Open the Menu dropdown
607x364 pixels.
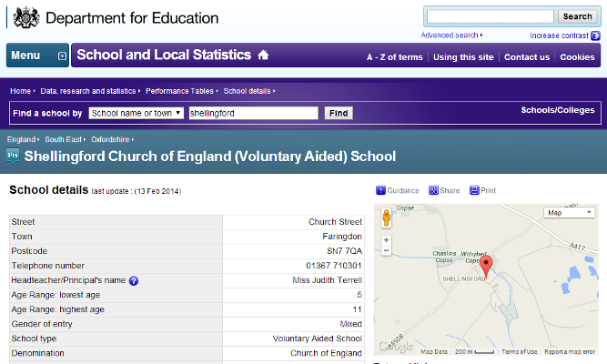pyautogui.click(x=37, y=56)
